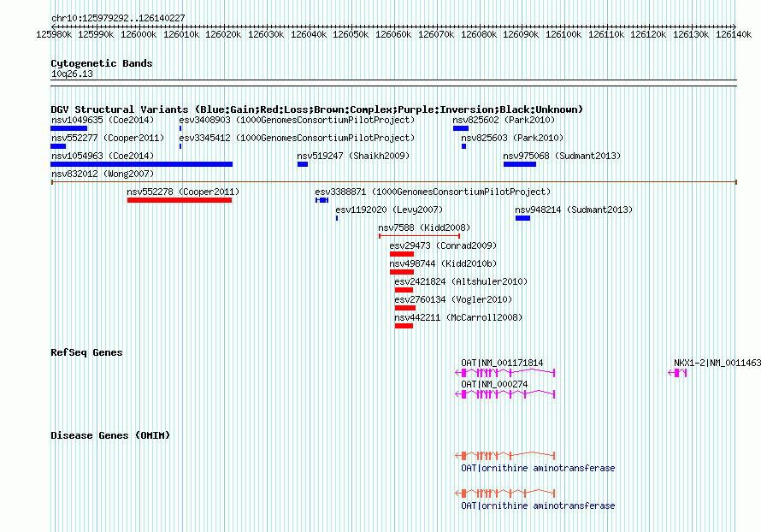The image size is (761, 532).
Task: Click the 126030k ruler label
Action: 266,34
